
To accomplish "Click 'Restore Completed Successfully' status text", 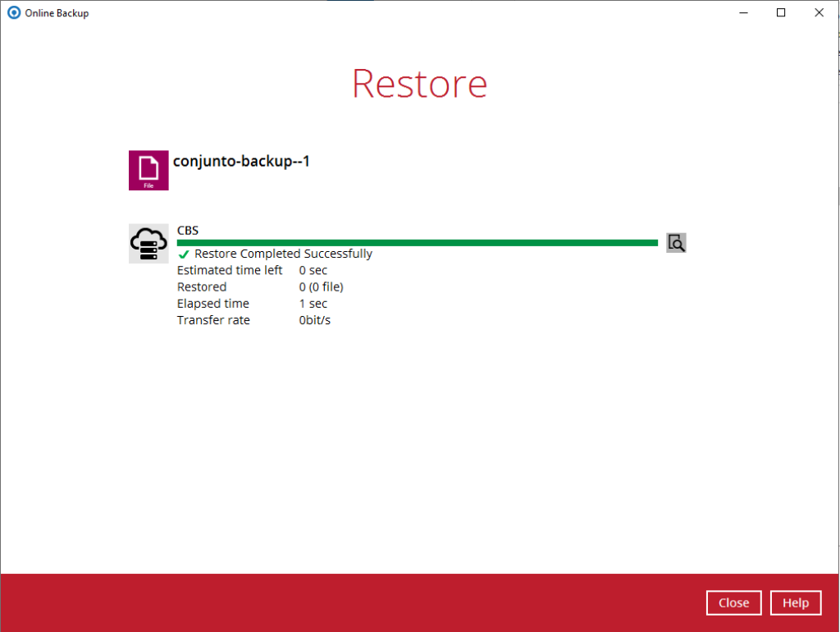I will point(283,254).
